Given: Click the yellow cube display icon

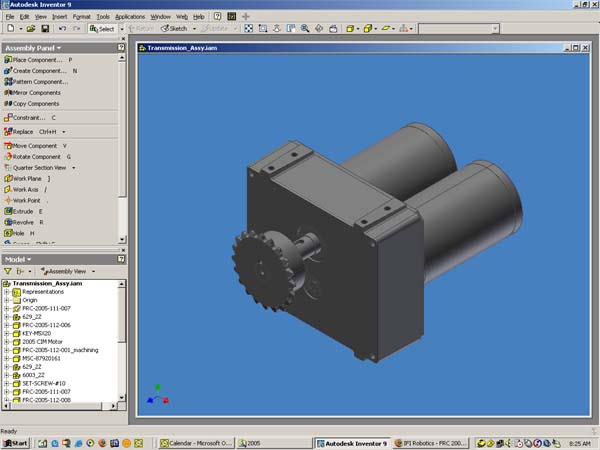Looking at the screenshot, I should click(368, 28).
